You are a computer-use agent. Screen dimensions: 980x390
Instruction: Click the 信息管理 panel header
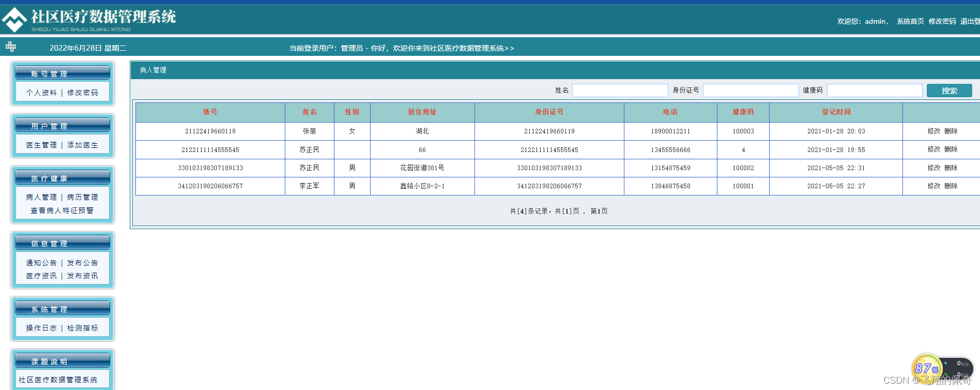[x=63, y=243]
